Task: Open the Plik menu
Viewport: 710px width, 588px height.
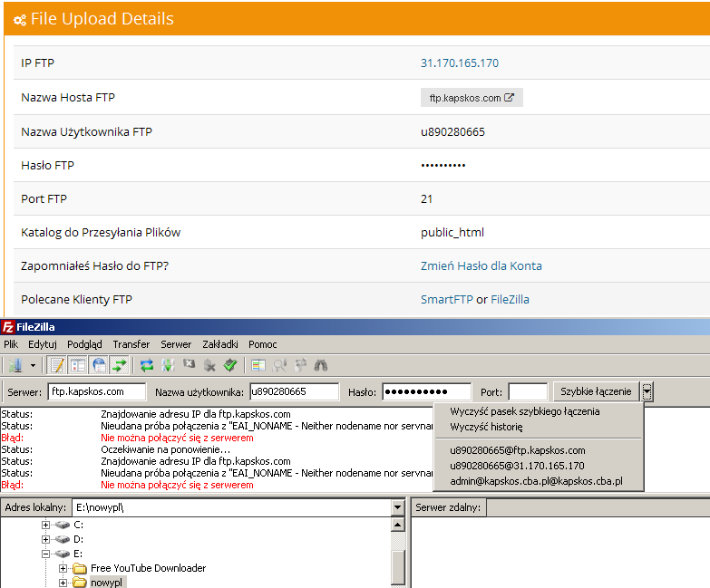Action: click(x=11, y=344)
